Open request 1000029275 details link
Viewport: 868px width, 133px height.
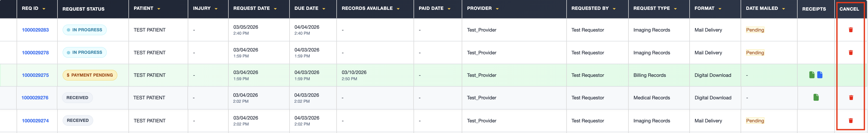35,75
